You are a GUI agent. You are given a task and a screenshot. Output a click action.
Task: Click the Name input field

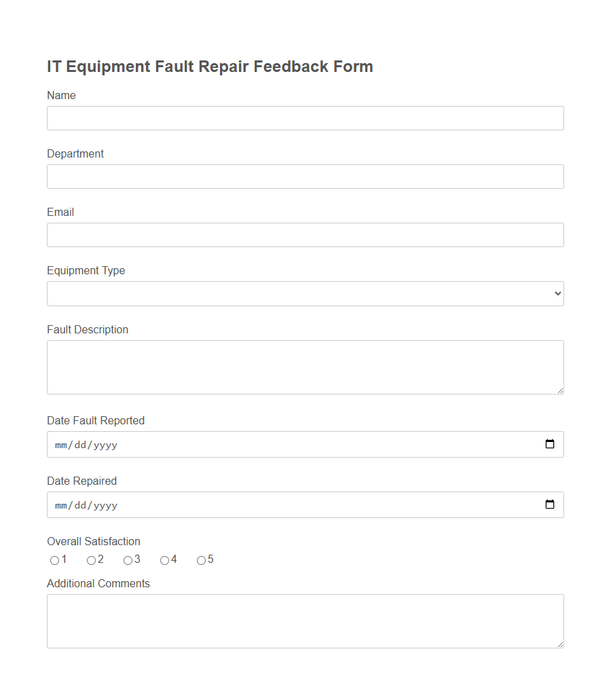305,118
